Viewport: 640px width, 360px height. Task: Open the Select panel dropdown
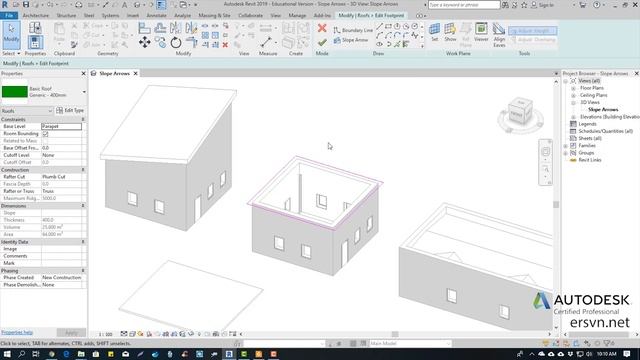coord(11,53)
